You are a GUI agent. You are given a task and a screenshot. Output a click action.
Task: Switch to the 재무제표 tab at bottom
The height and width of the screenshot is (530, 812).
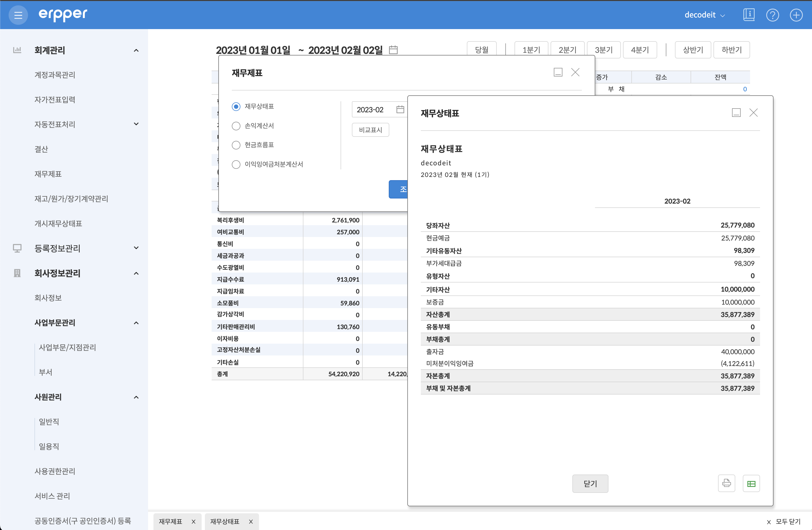(171, 521)
